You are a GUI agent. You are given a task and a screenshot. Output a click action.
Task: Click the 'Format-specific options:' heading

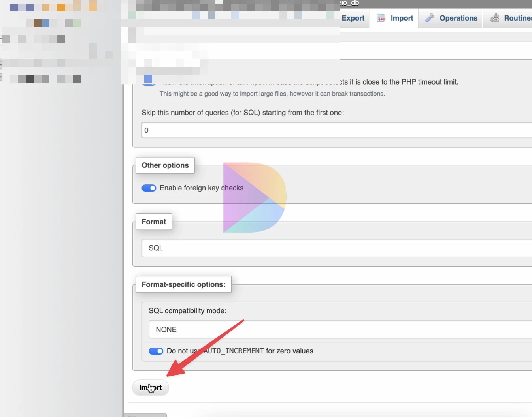(x=183, y=284)
